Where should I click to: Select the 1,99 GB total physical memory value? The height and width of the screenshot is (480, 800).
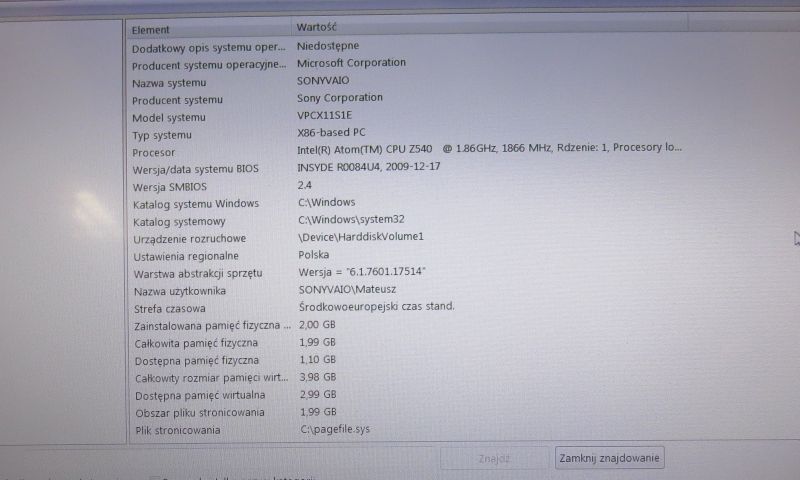[x=317, y=342]
